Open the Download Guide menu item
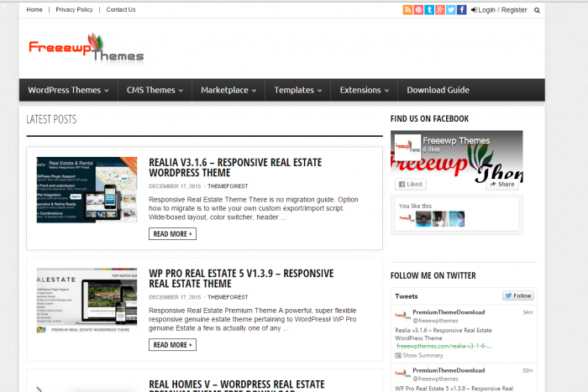This screenshot has width=588, height=392. [x=438, y=90]
